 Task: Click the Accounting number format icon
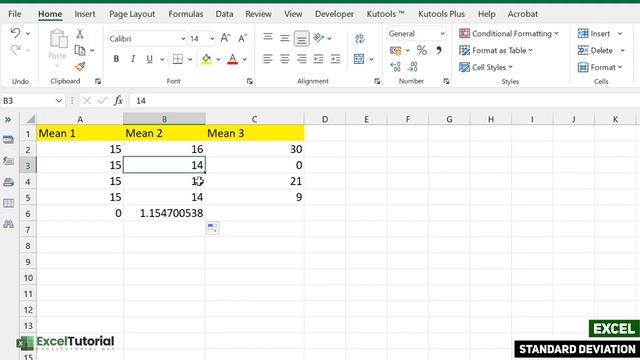tap(396, 51)
